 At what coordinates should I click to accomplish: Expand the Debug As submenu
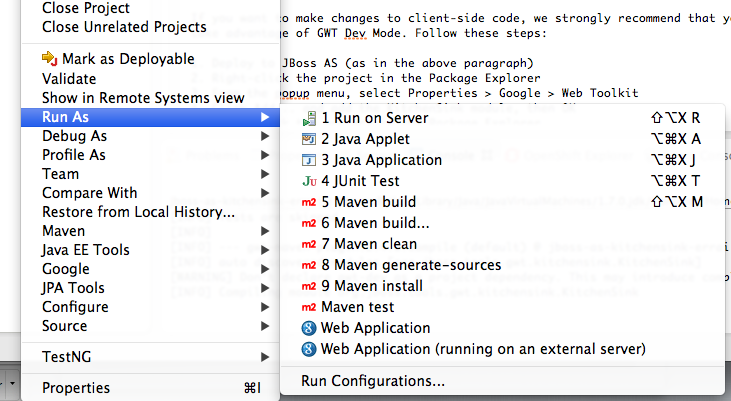265,136
